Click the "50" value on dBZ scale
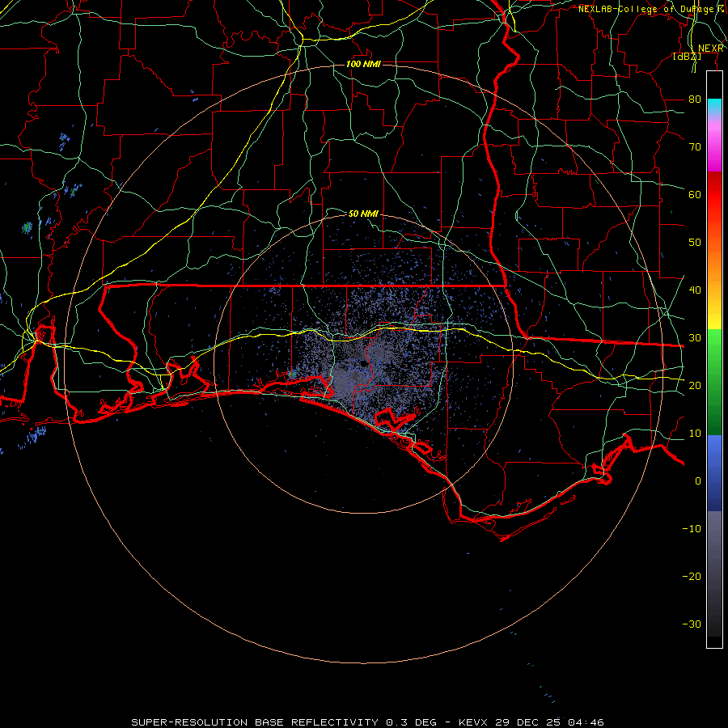728x728 pixels. click(695, 242)
